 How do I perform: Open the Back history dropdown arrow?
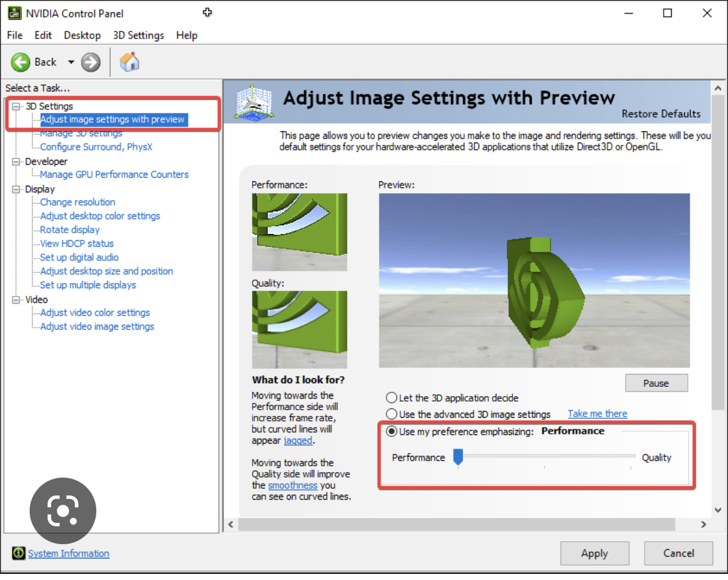pos(71,62)
